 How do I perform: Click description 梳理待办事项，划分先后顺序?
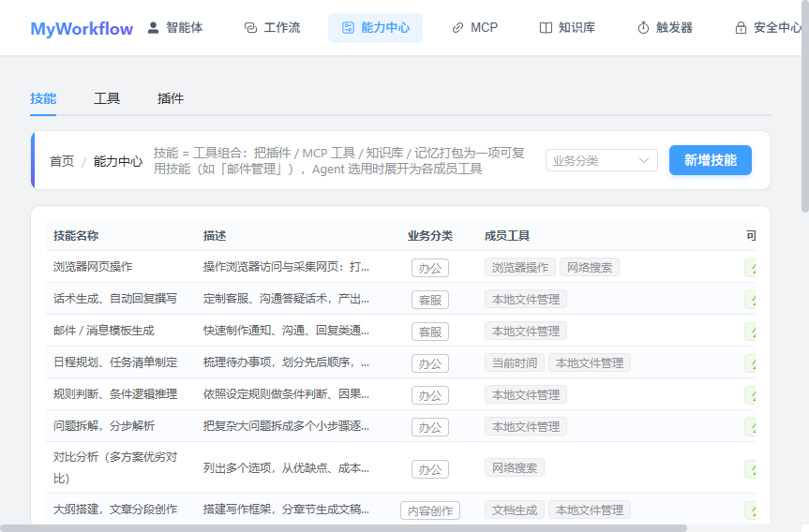coord(286,362)
